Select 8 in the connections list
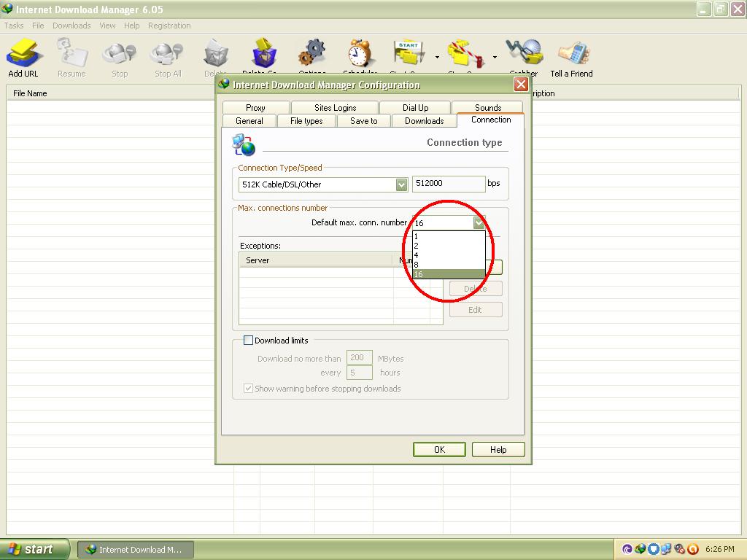747x560 pixels. (x=449, y=265)
